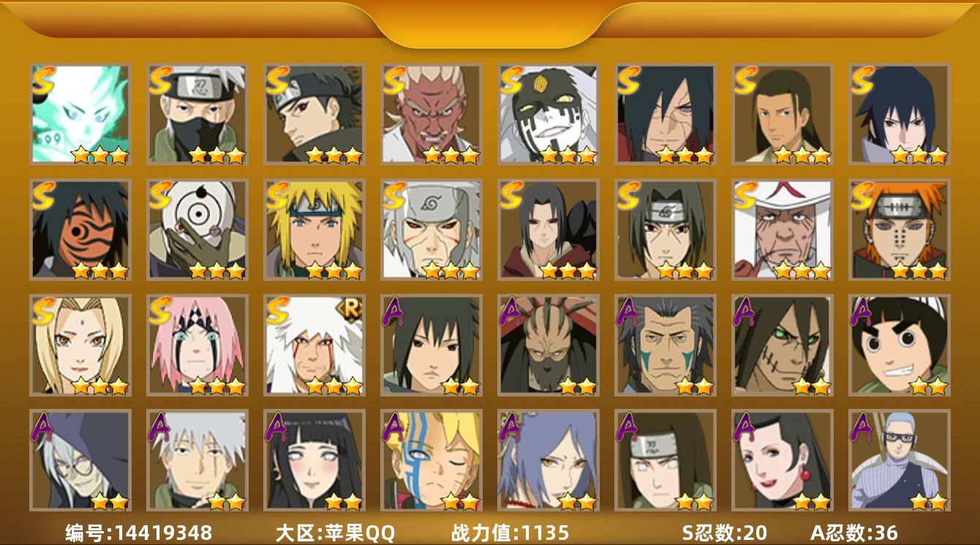Click the account number 14419348 label
The width and height of the screenshot is (980, 545).
click(x=139, y=533)
